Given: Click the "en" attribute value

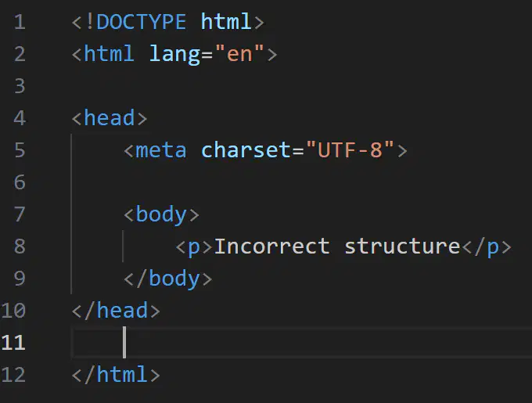Looking at the screenshot, I should point(239,53).
